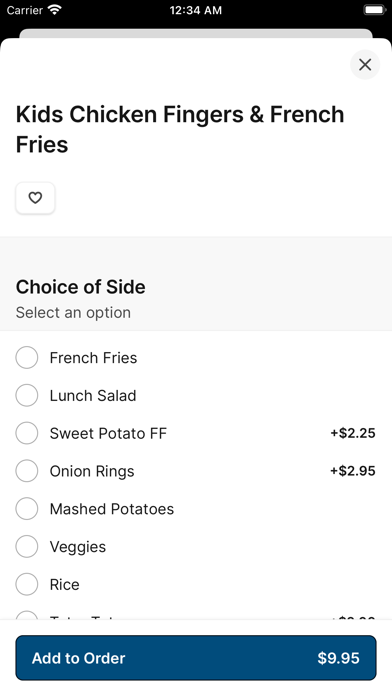Tap the Add to Order button label
This screenshot has width=392, height=696.
[79, 658]
